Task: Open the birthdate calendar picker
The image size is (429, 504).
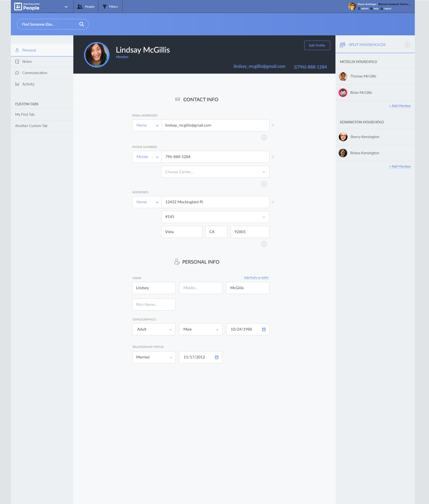Action: click(x=264, y=329)
